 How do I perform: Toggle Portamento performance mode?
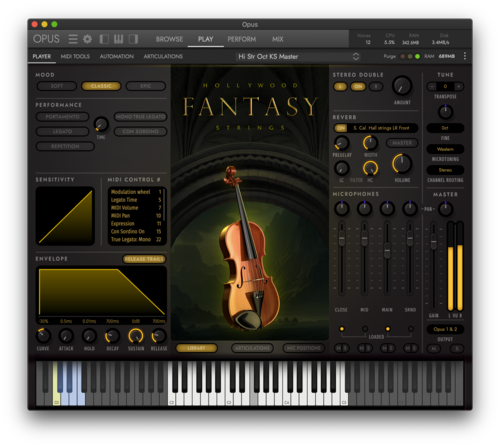(62, 117)
